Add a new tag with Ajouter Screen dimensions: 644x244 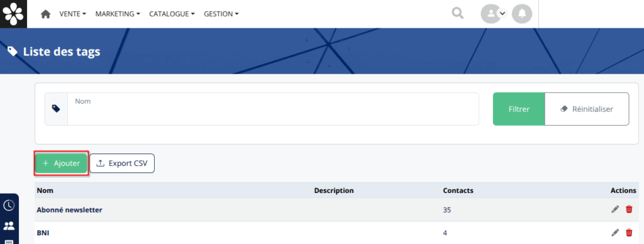point(61,163)
